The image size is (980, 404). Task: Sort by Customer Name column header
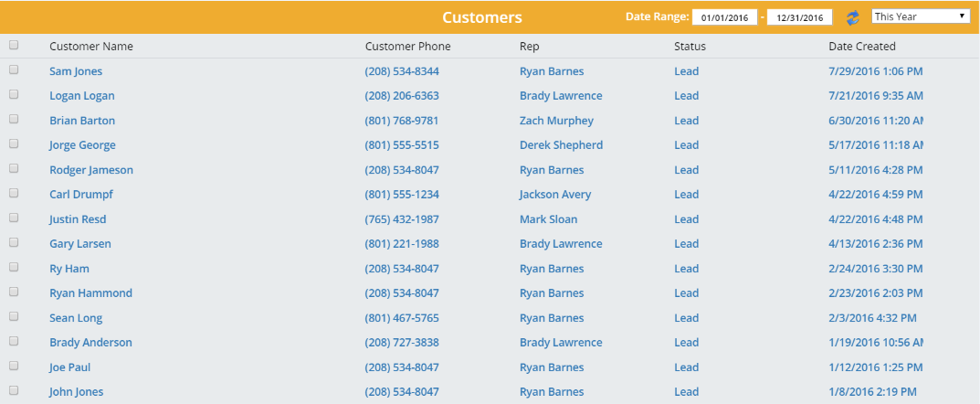pyautogui.click(x=91, y=47)
